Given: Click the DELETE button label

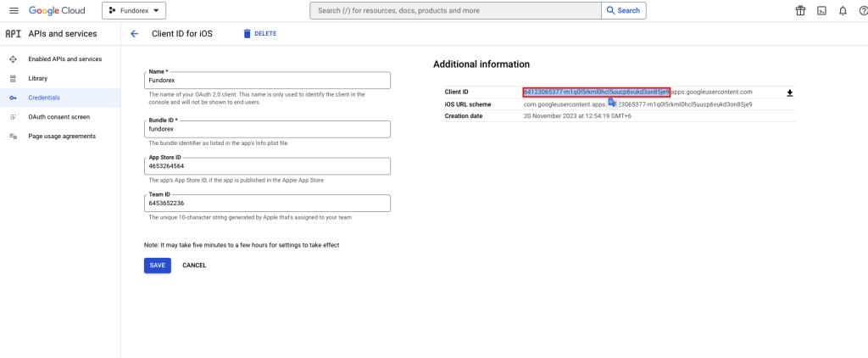Looking at the screenshot, I should point(265,34).
